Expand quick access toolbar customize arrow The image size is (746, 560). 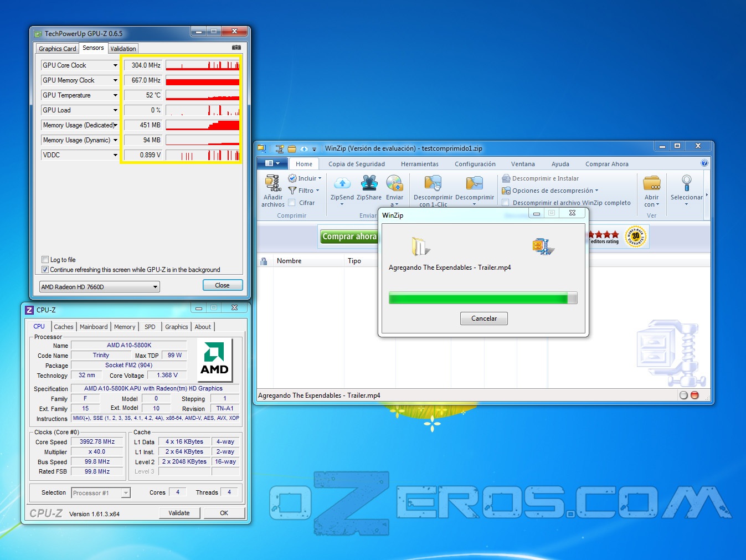[314, 149]
